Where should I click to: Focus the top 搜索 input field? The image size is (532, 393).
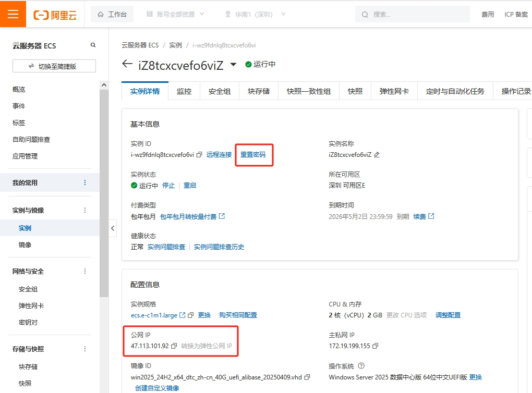412,14
